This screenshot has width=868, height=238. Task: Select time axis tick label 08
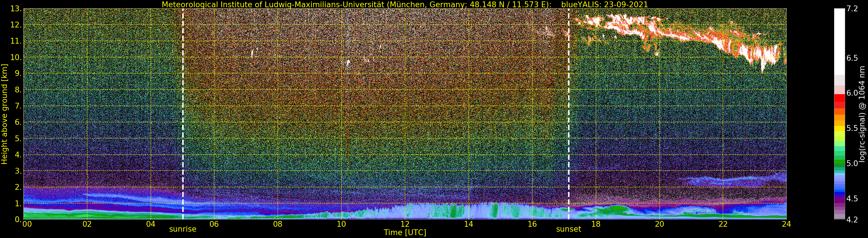tap(278, 224)
